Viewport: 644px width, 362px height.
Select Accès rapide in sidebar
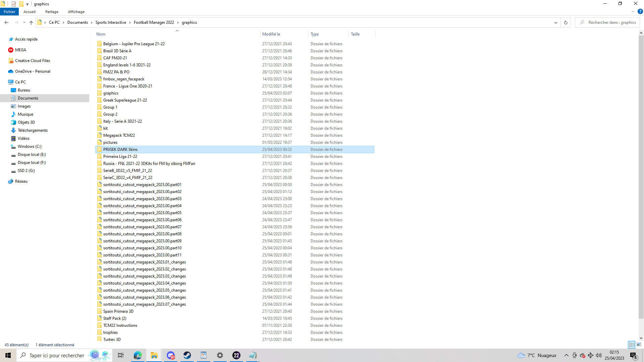click(x=26, y=39)
